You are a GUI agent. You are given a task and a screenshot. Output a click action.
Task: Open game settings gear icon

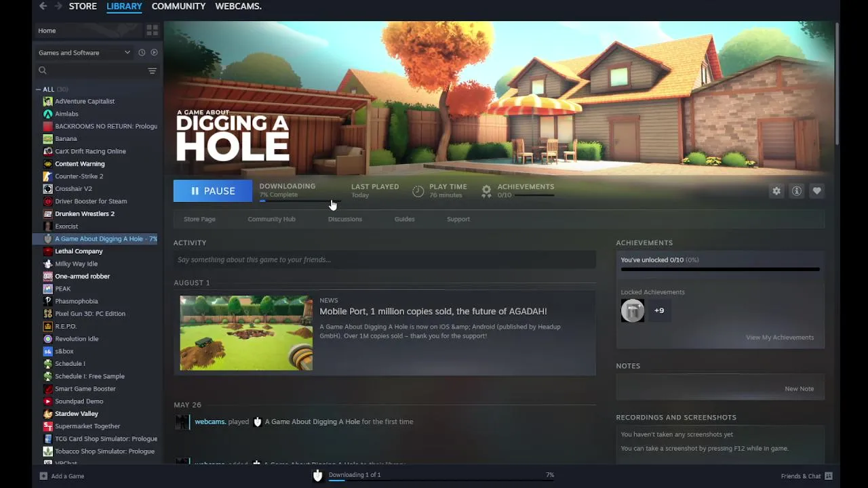coord(776,191)
